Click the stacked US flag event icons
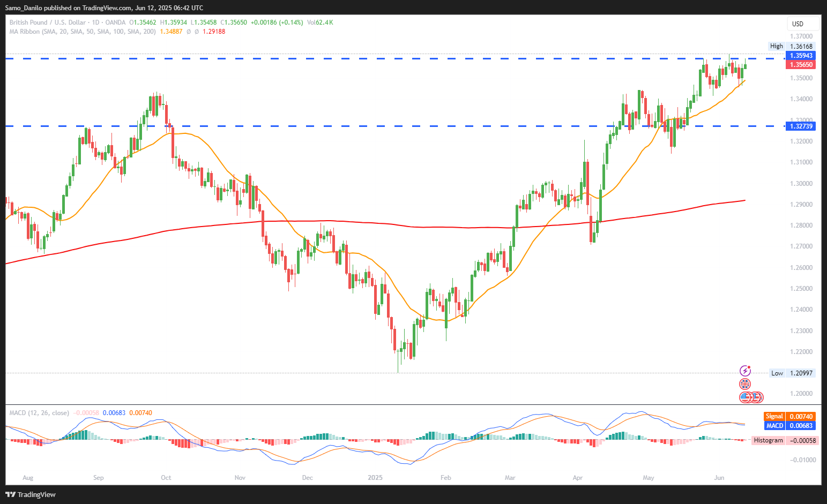 coord(750,397)
